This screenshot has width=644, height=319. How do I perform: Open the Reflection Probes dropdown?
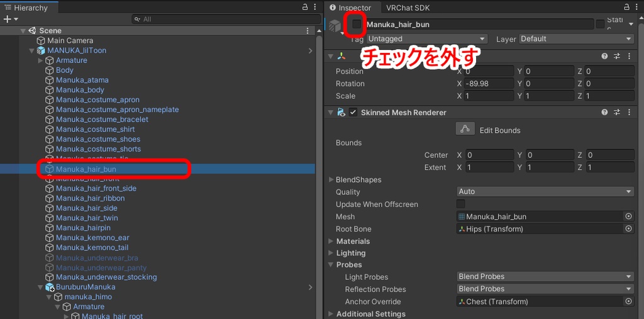tap(545, 289)
